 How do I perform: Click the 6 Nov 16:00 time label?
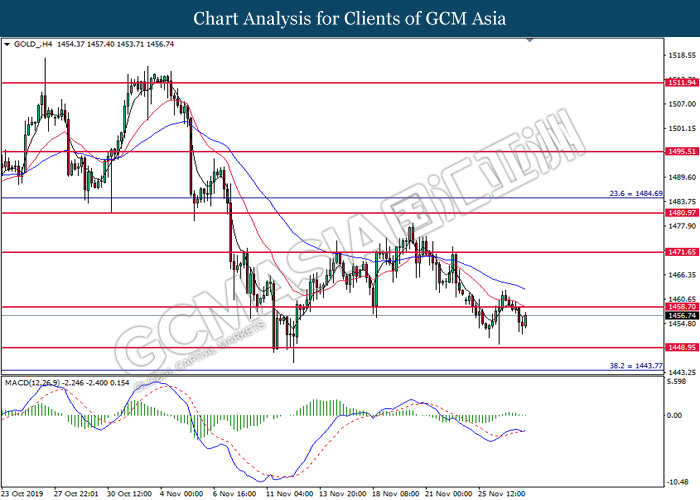pos(234,494)
